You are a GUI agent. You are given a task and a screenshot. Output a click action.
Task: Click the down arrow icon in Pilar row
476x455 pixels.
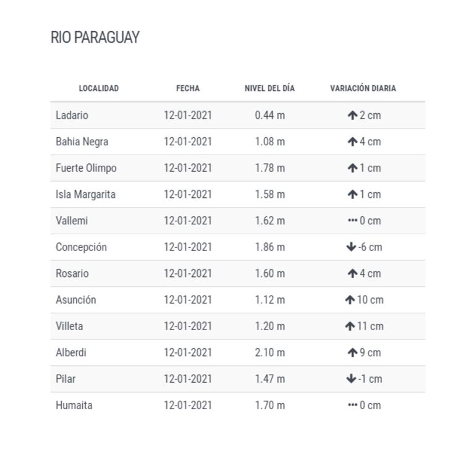click(x=351, y=379)
